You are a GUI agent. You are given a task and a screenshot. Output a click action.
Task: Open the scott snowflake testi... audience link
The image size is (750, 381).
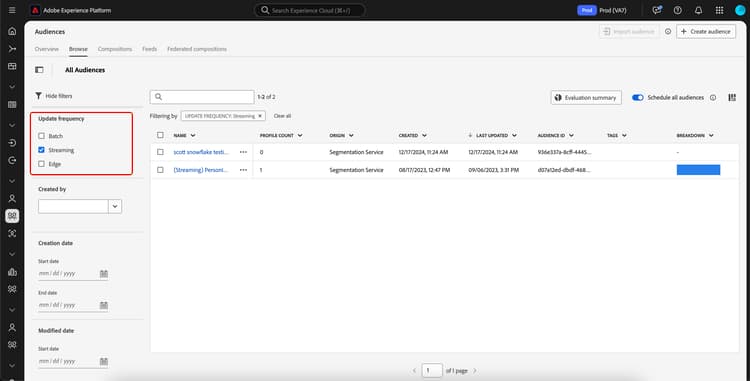tap(201, 152)
